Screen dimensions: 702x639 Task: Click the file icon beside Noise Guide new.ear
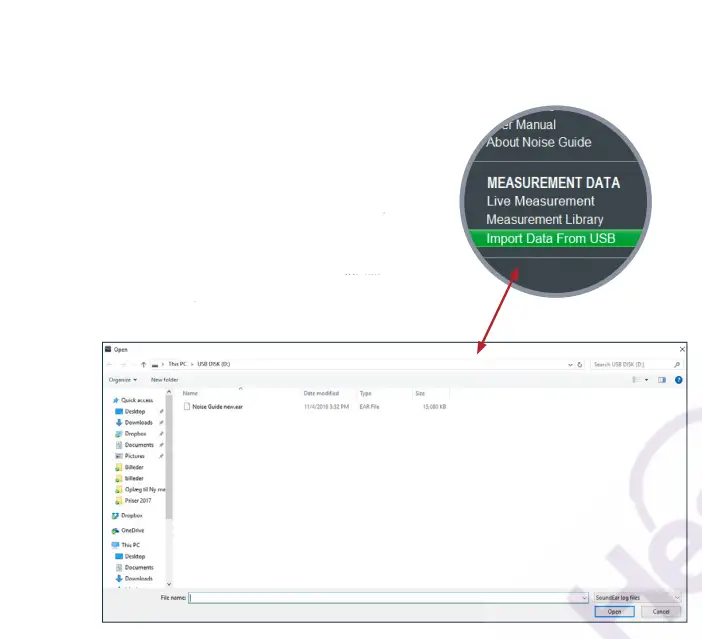coord(187,407)
